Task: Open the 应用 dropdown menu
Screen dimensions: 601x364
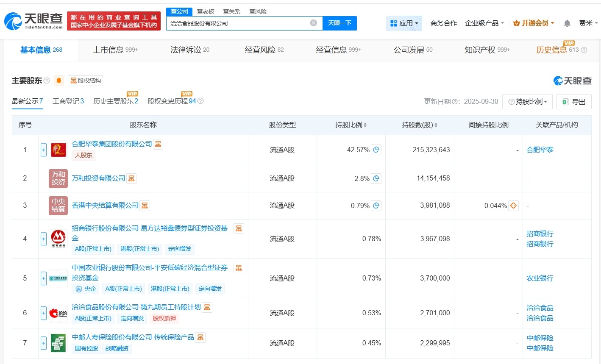Action: point(404,23)
